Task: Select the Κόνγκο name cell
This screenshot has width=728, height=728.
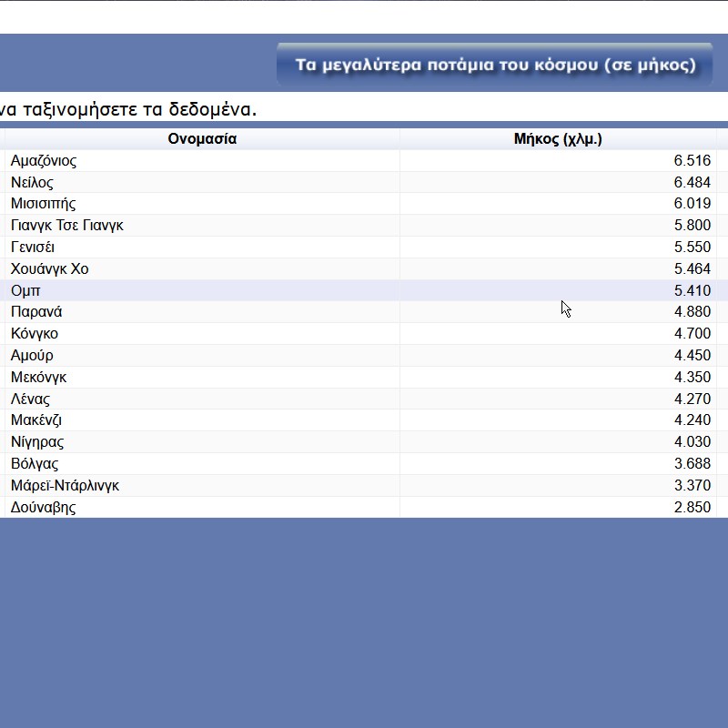Action: [x=202, y=333]
